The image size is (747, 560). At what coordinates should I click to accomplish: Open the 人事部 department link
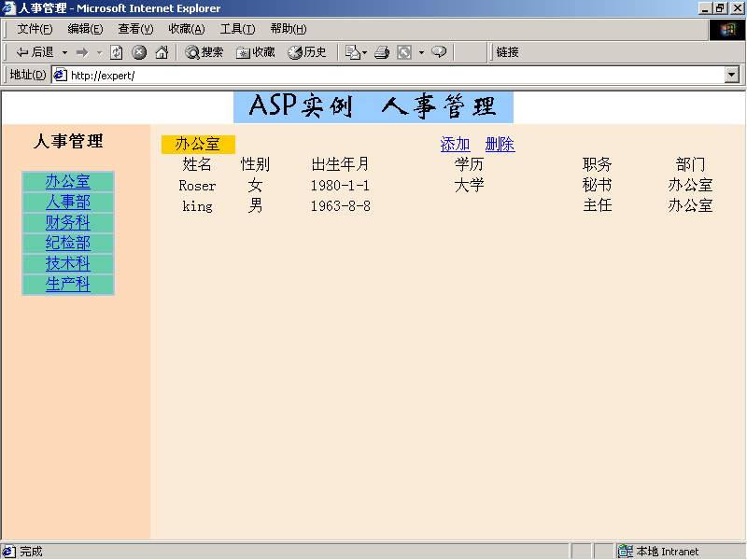click(x=68, y=202)
